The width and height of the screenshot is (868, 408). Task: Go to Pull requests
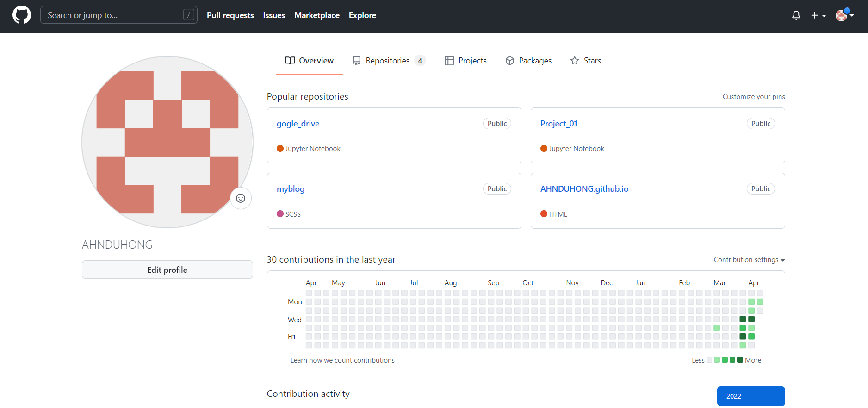[x=230, y=15]
